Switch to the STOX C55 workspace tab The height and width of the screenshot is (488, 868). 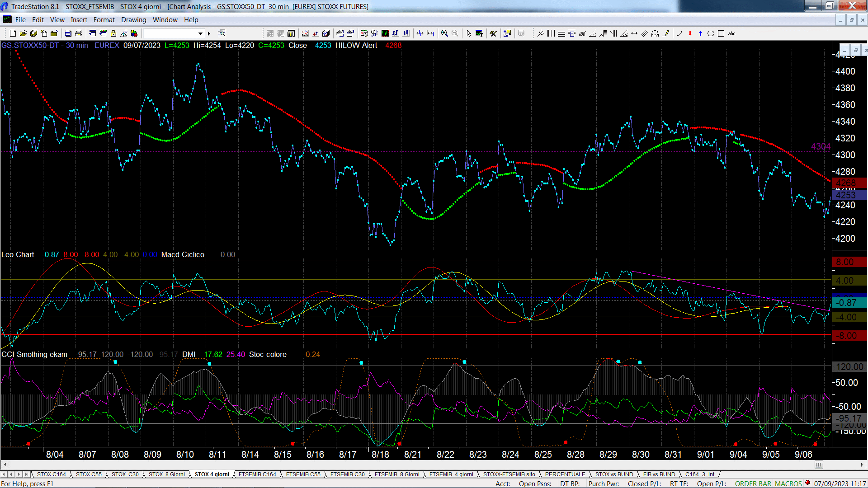89,474
